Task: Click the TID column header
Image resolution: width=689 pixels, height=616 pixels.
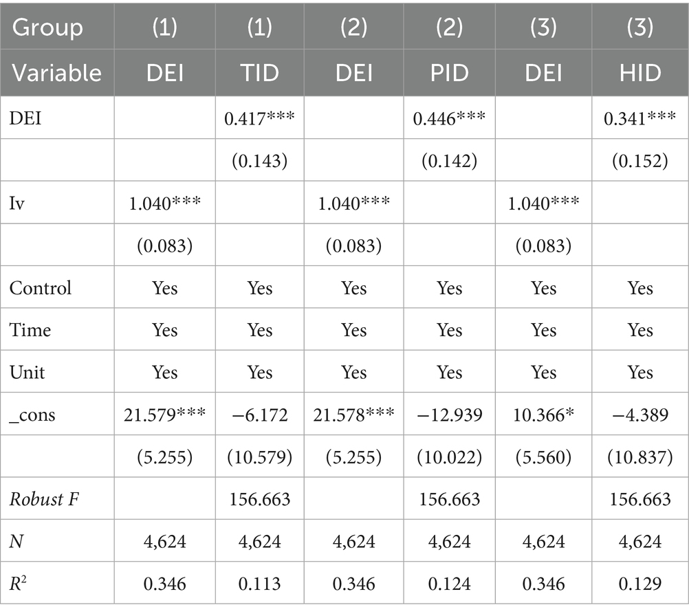Action: (x=260, y=72)
